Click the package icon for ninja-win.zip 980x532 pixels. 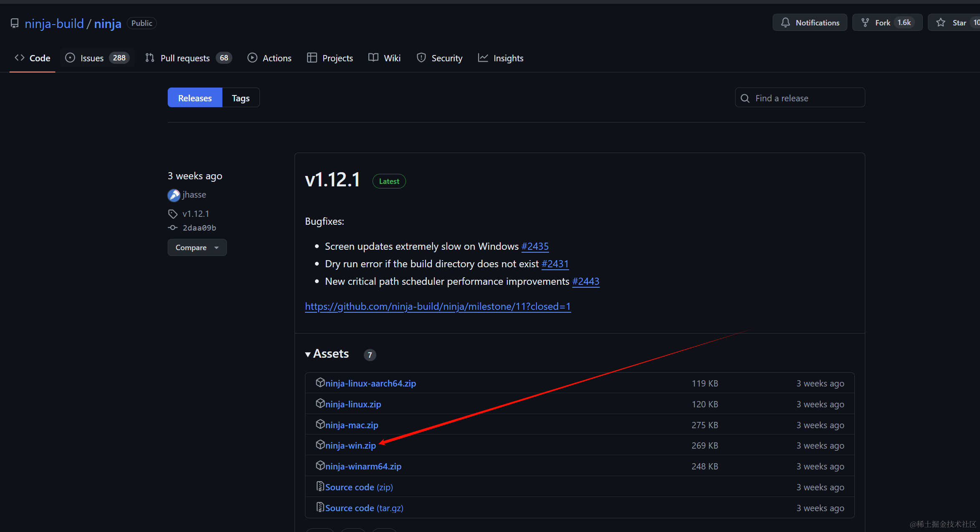pyautogui.click(x=320, y=445)
